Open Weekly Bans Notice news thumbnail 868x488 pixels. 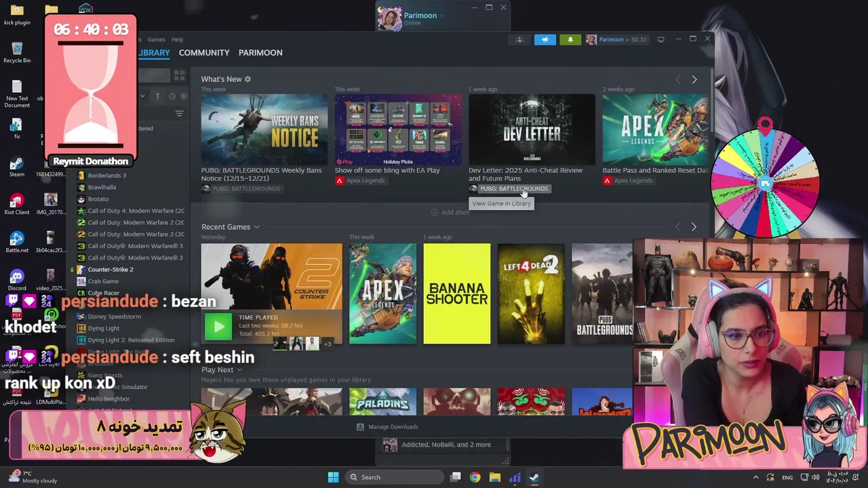click(x=264, y=129)
